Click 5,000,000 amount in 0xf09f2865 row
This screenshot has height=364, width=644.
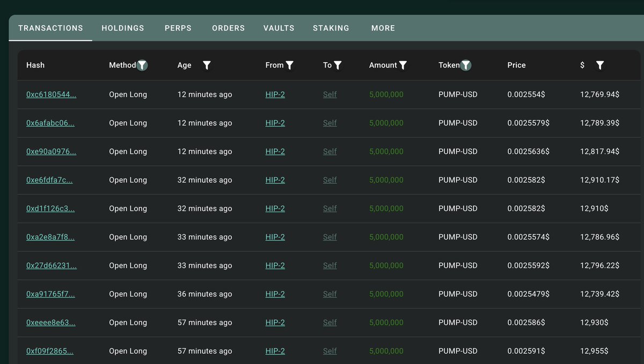[386, 351]
